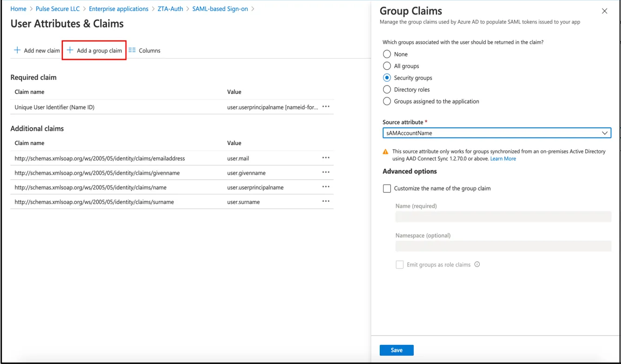The image size is (621, 364).
Task: Select the Unique User Identifier (Name ID) claim
Action: point(54,107)
